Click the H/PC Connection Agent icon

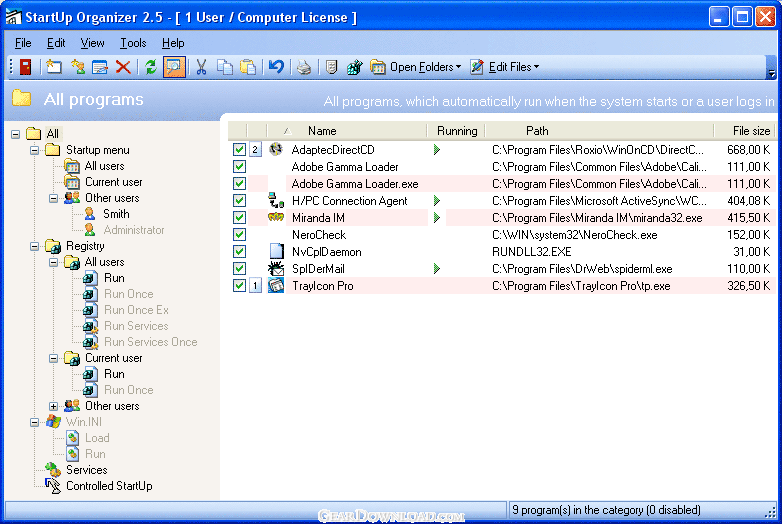point(276,200)
